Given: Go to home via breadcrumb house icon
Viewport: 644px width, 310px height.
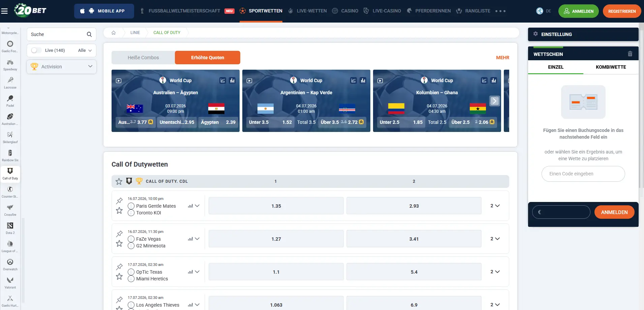Looking at the screenshot, I should click(114, 33).
